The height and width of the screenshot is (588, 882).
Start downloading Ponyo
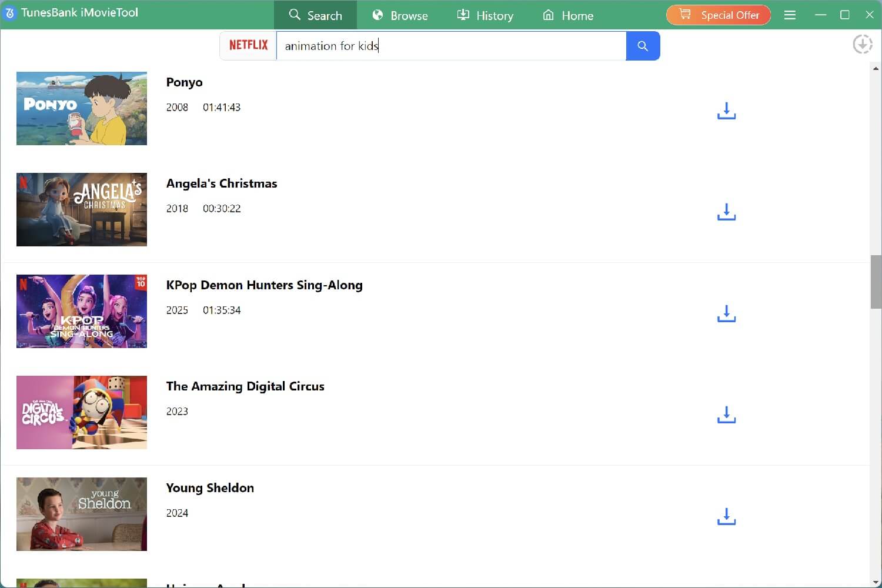coord(726,110)
